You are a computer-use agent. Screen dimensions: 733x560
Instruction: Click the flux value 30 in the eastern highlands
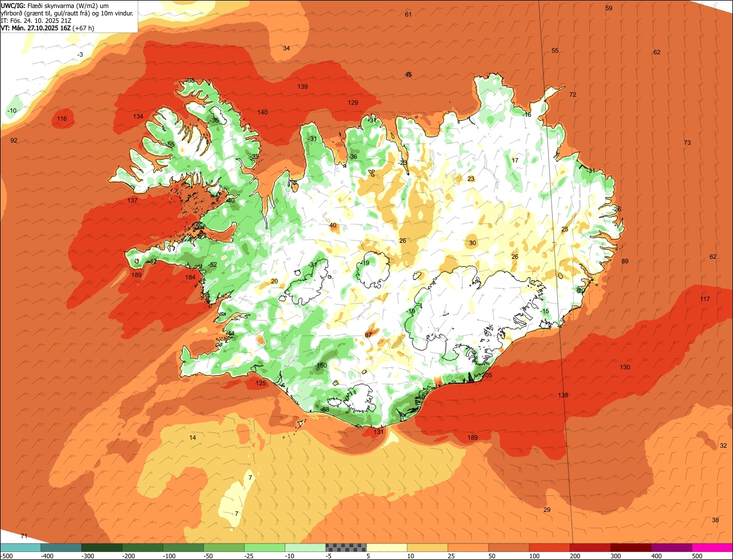click(x=472, y=243)
